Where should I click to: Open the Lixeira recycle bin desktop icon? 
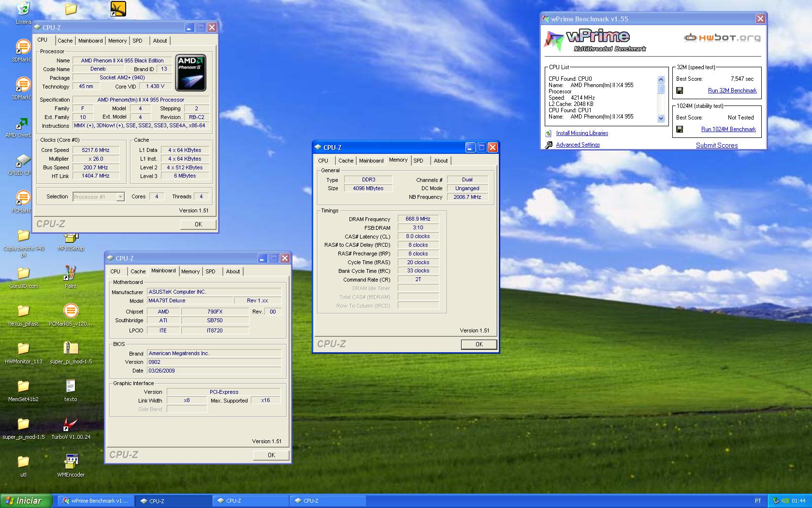pos(23,9)
